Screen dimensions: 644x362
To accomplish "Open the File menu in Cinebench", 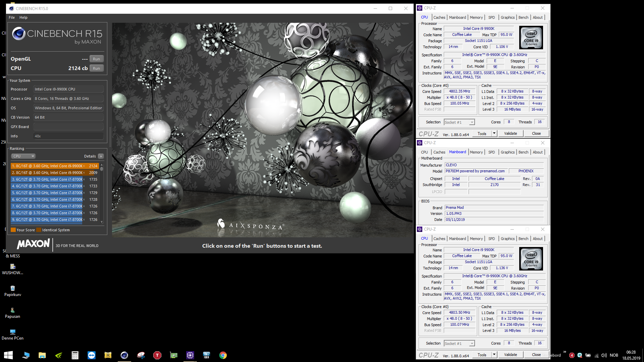I will [12, 17].
